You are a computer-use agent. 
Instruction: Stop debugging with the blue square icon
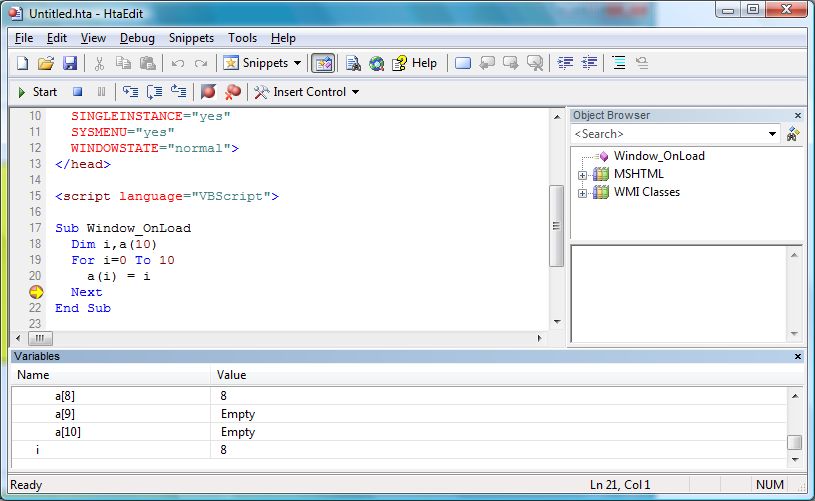77,92
